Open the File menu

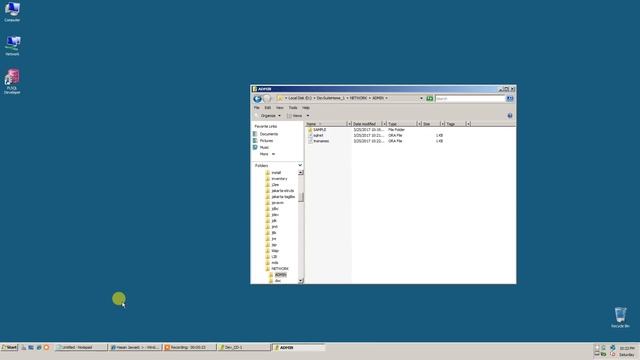tap(257, 108)
